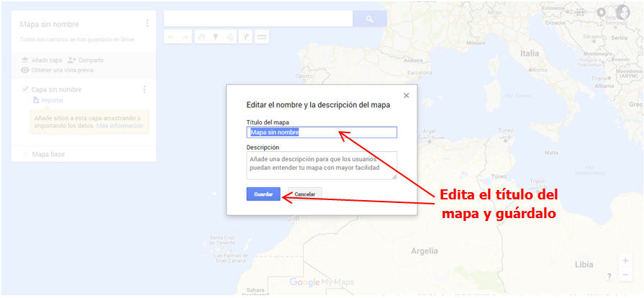This screenshot has width=644, height=298.
Task: Click the Mapa sin nombre title in sidebar
Action: [49, 24]
